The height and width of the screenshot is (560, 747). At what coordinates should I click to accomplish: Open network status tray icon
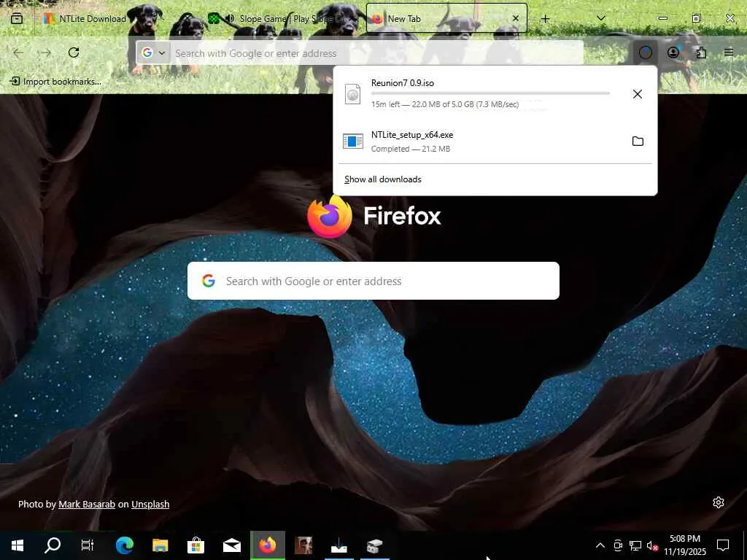pos(635,545)
